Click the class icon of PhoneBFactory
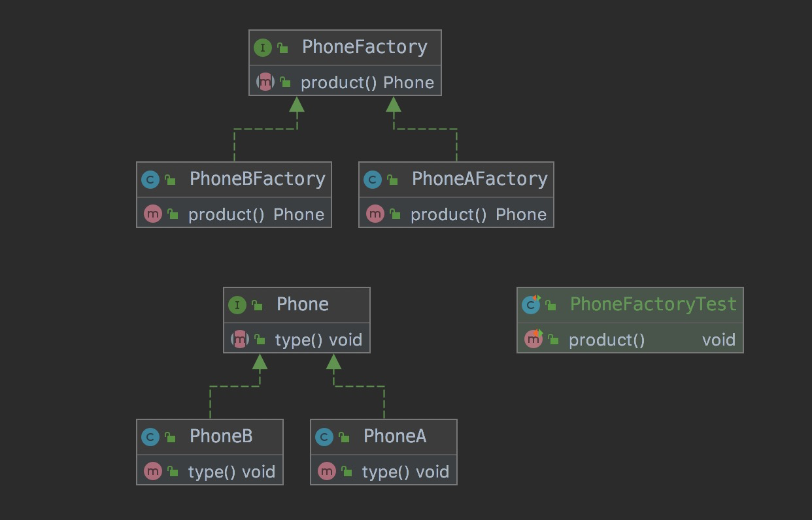Image resolution: width=812 pixels, height=520 pixels. [x=150, y=180]
